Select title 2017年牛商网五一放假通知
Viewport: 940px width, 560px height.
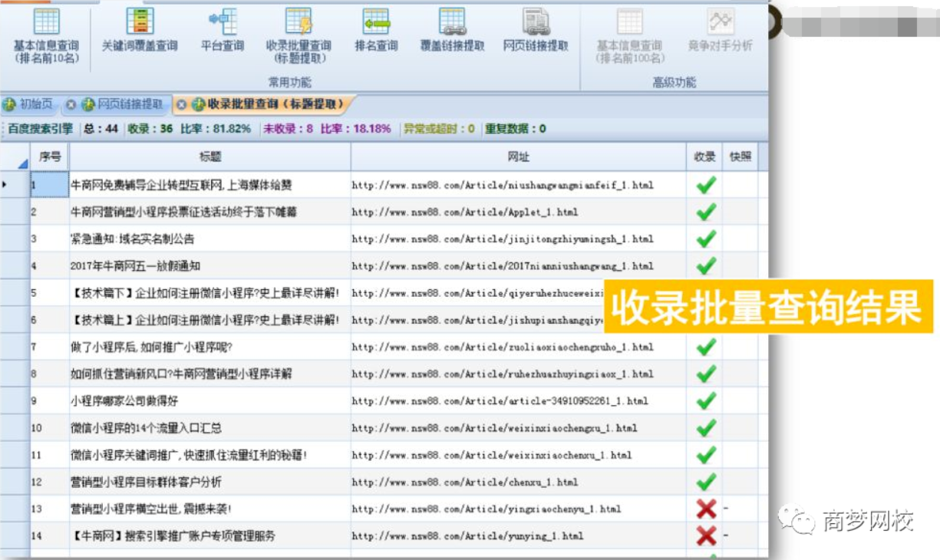pos(135,266)
